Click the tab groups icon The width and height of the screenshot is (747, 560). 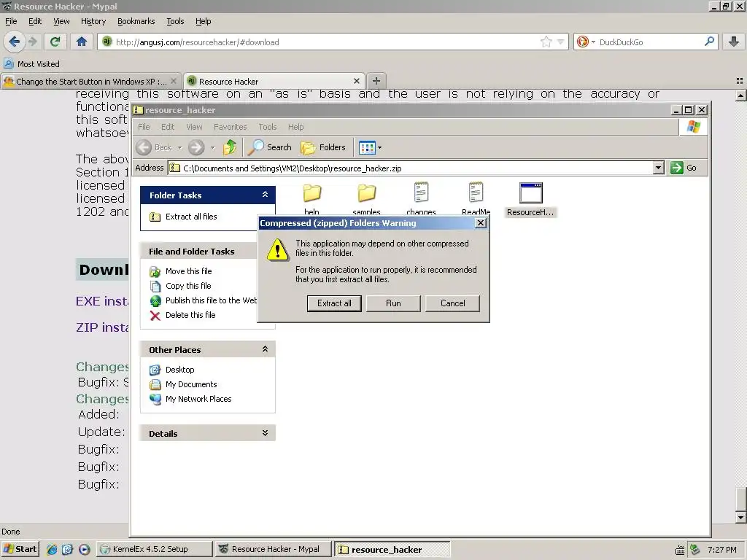coord(740,81)
